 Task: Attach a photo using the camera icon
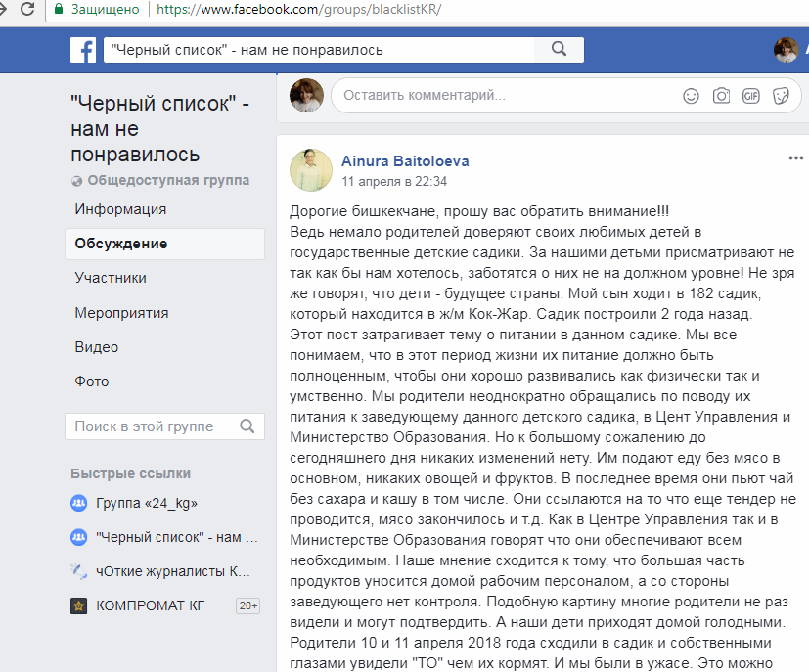pyautogui.click(x=721, y=96)
